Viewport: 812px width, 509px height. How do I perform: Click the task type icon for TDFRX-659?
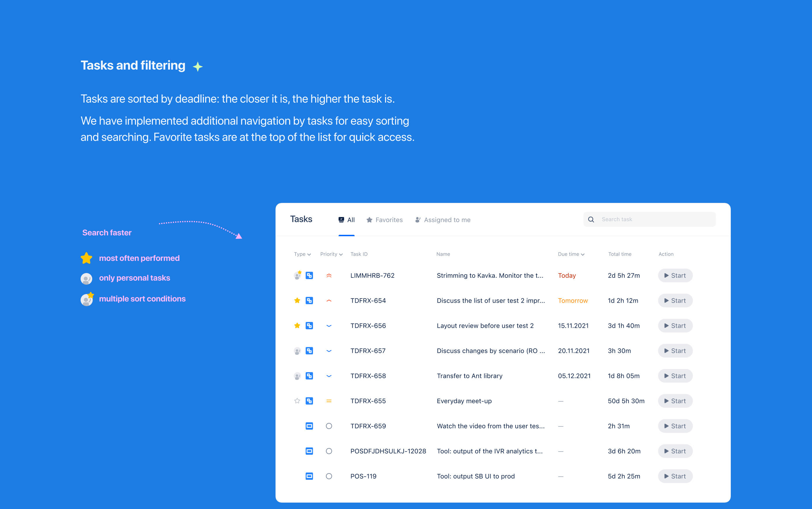[x=309, y=426]
